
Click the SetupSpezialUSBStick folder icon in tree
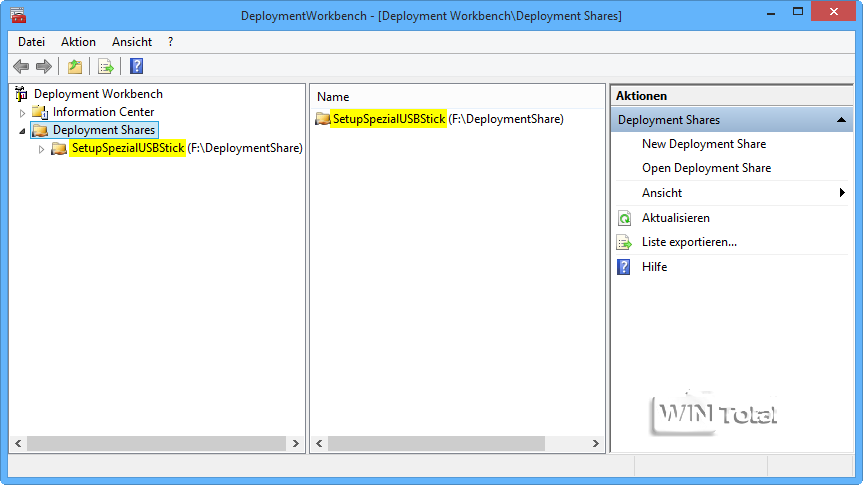59,149
